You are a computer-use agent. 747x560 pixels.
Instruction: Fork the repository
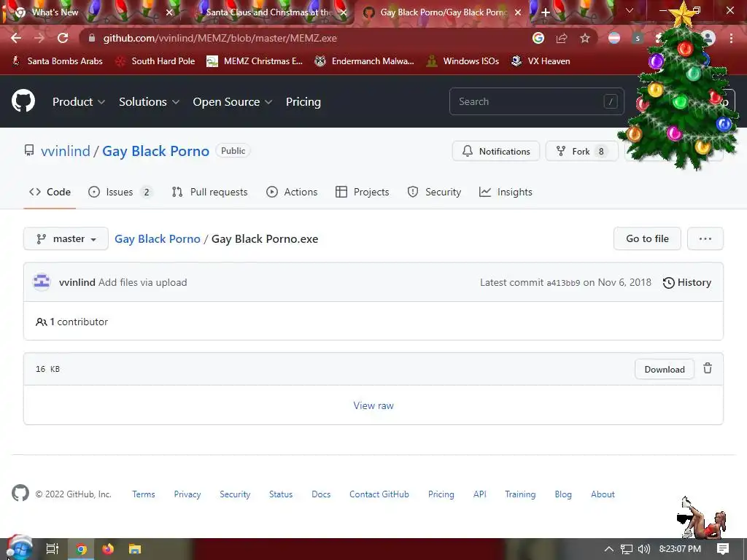581,151
